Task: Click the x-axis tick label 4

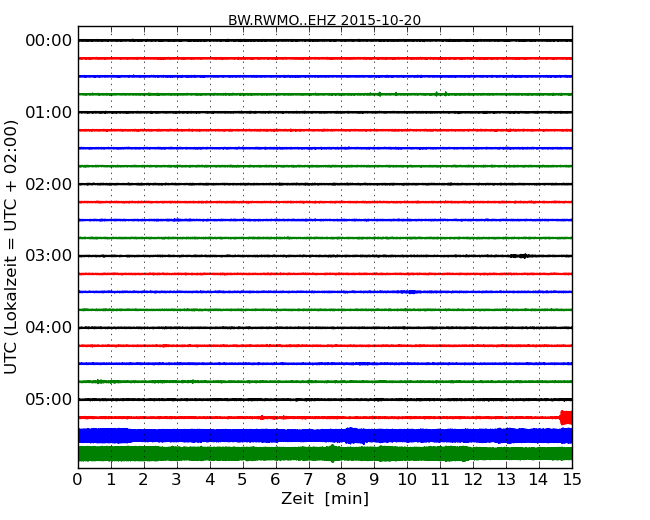Action: (210, 480)
